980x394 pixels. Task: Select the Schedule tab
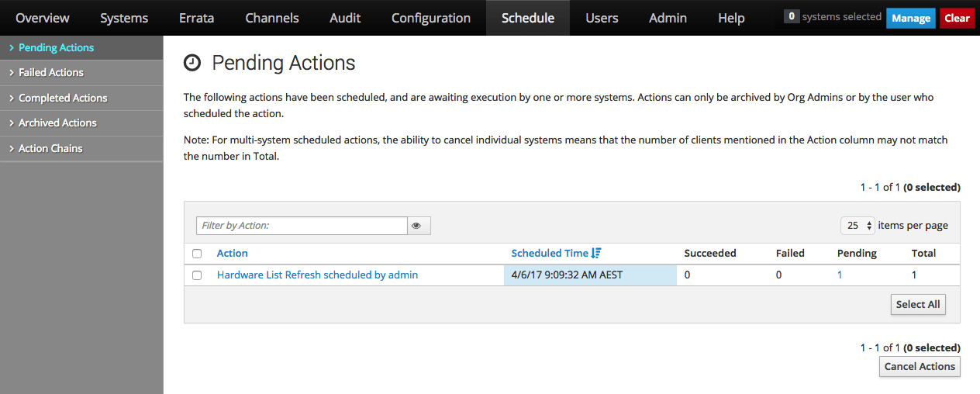pyautogui.click(x=528, y=18)
